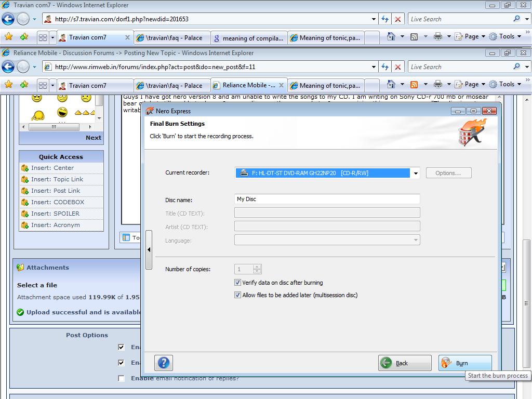
Task: Open Quick Tabs in the Reliance Mobile window
Action: (43, 85)
